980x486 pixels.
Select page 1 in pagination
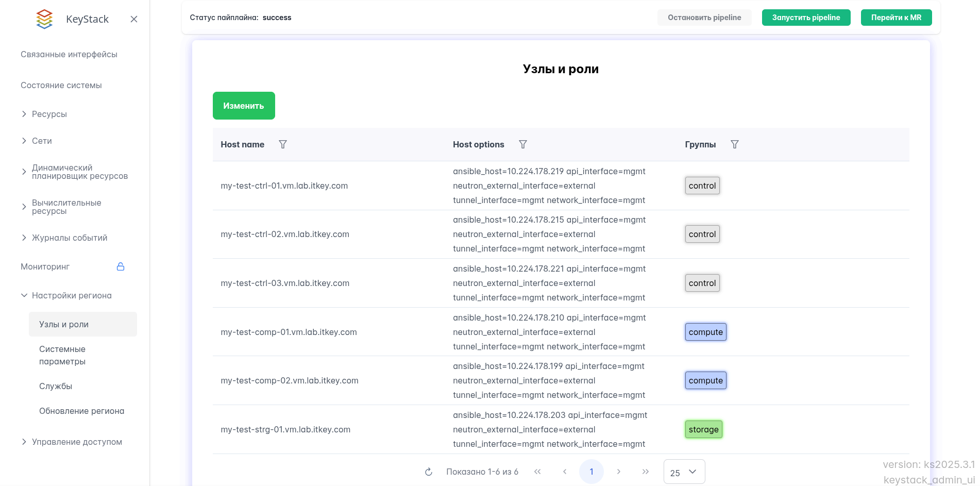click(591, 472)
